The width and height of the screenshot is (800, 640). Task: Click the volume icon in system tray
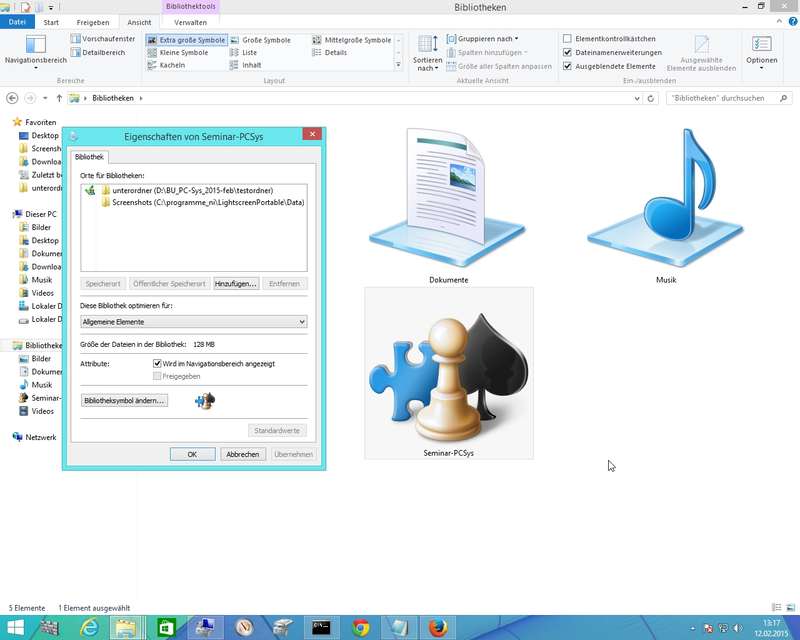(x=738, y=628)
